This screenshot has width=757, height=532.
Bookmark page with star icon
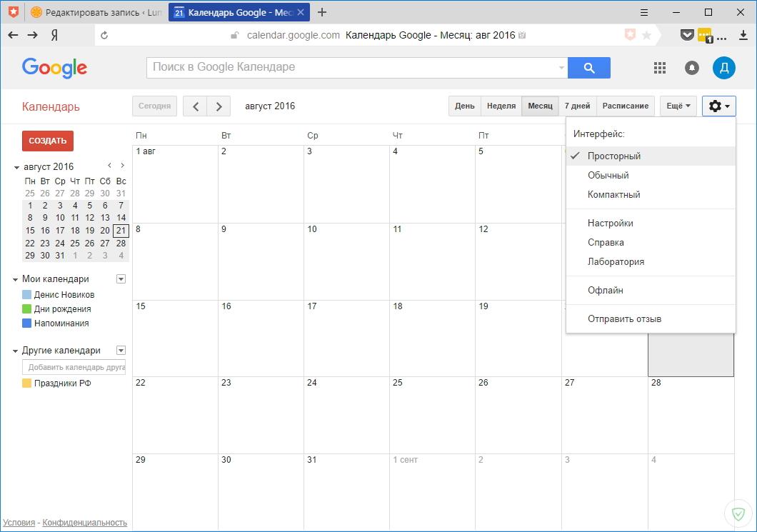click(x=646, y=35)
